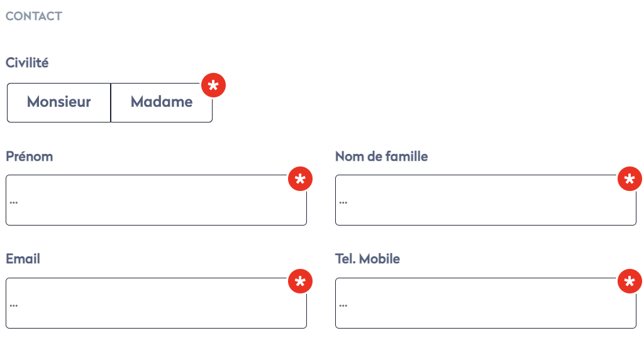The width and height of the screenshot is (644, 338).
Task: Click the red asterisk badge on Email field
Action: click(x=300, y=283)
